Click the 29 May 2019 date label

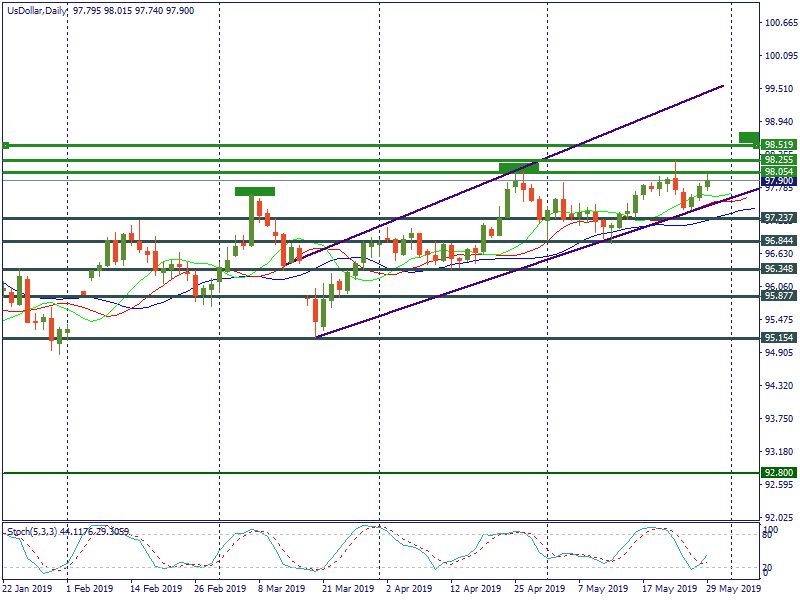[x=732, y=589]
